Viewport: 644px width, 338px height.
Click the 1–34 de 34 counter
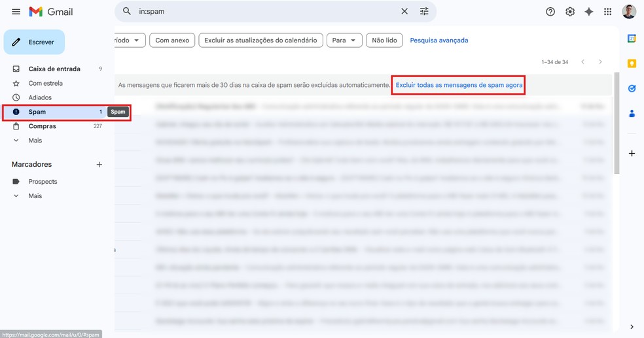tap(555, 62)
